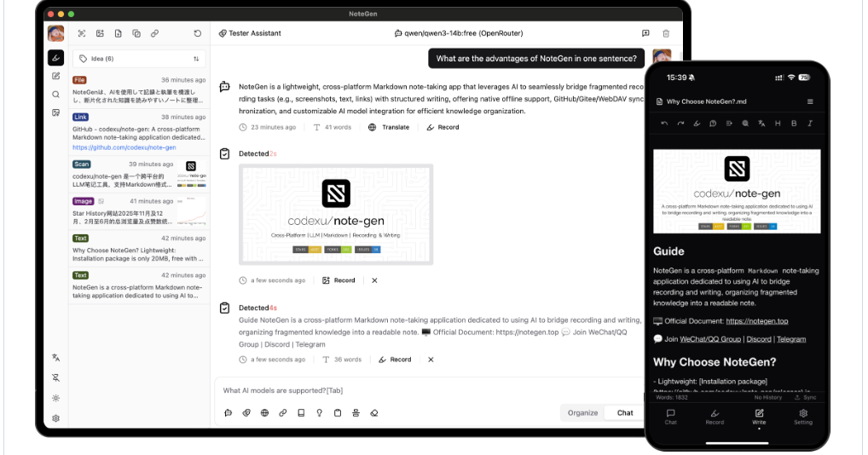This screenshot has width=868, height=455.
Task: Click the undo arrow in phone editor toolbar
Action: click(664, 124)
